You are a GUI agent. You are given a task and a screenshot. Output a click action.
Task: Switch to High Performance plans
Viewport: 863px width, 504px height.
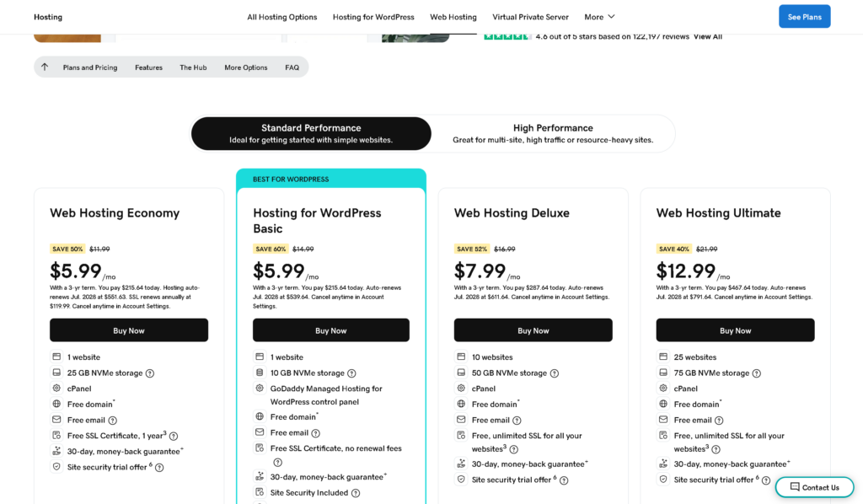click(x=553, y=133)
